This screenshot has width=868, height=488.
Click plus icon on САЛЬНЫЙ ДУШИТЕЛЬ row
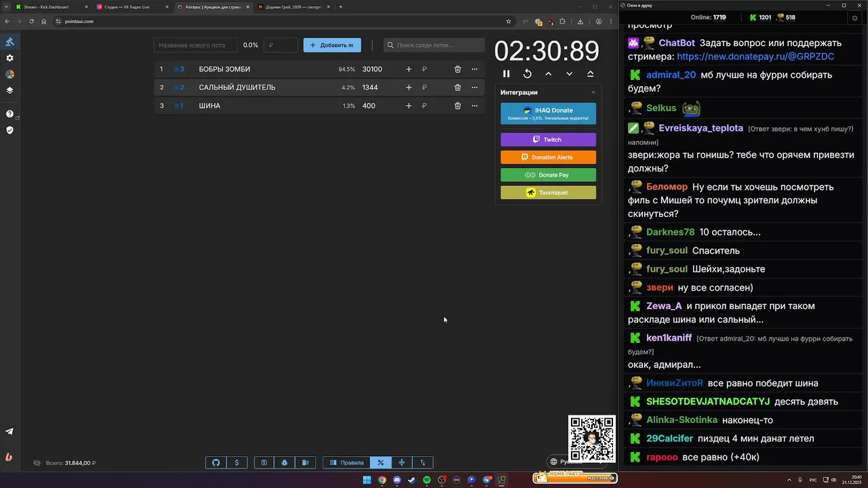tap(408, 87)
